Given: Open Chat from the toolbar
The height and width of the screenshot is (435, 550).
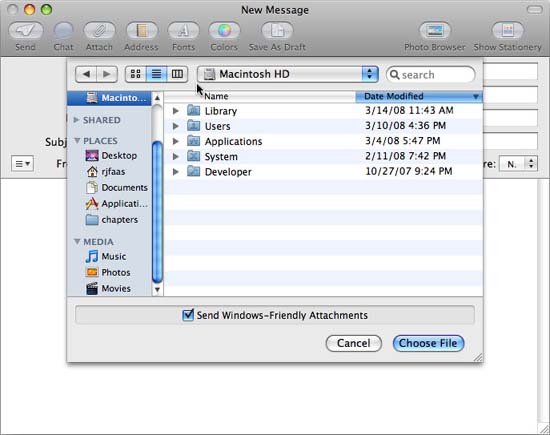Looking at the screenshot, I should click(x=63, y=31).
